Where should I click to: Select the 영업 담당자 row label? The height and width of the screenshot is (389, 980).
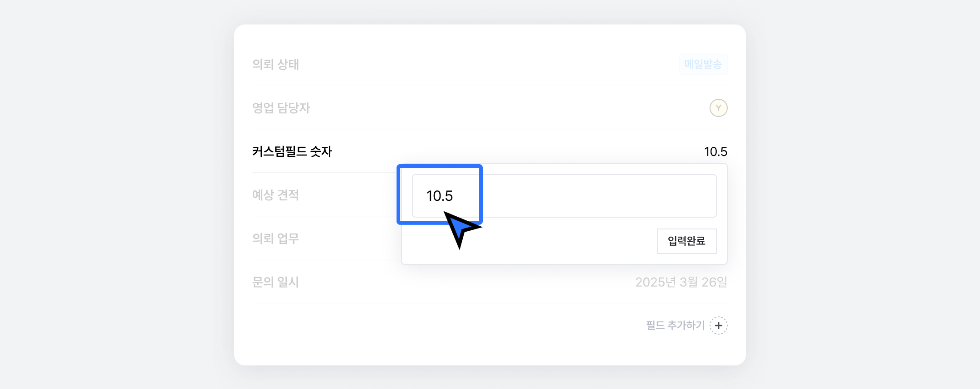(281, 108)
